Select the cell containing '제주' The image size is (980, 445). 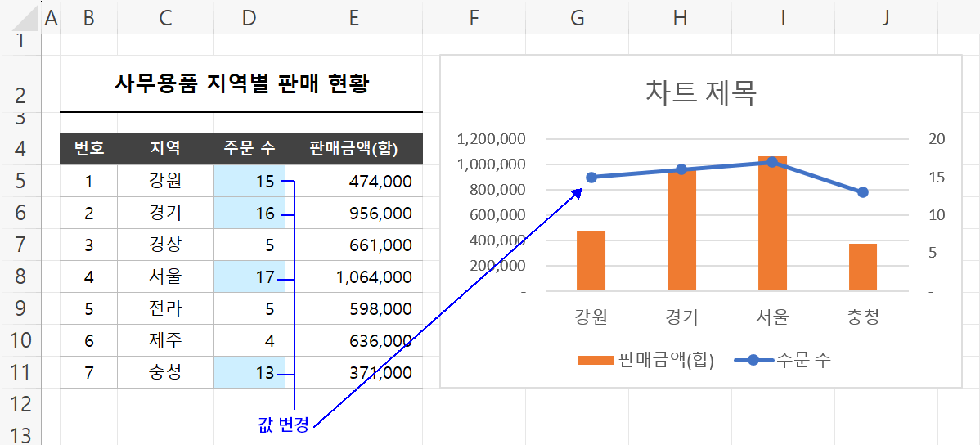click(x=165, y=340)
